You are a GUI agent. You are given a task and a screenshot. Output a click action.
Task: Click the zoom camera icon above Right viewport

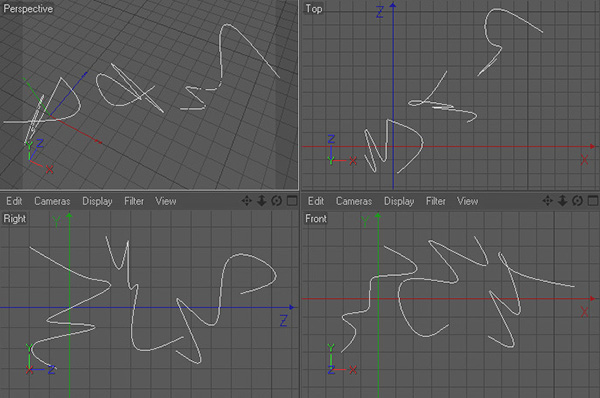(x=261, y=201)
